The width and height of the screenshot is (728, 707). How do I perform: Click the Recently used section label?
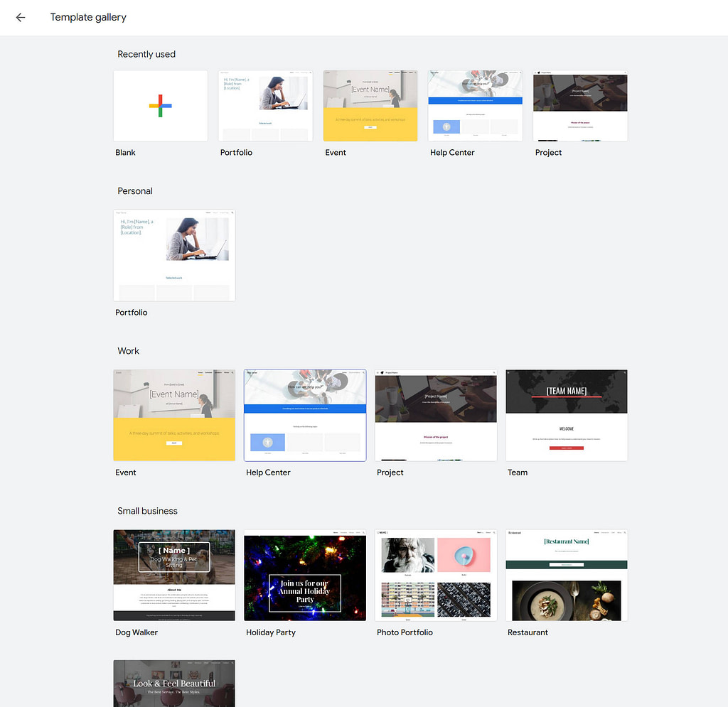tap(146, 54)
